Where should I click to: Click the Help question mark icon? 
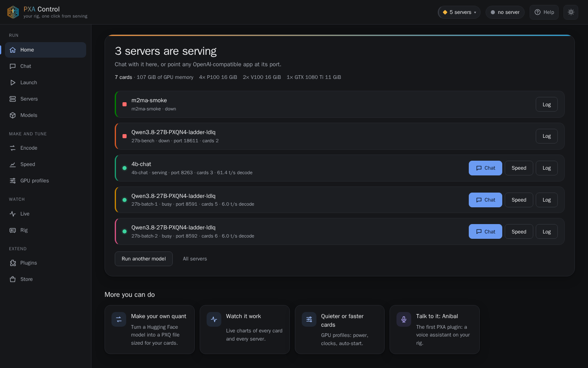pos(538,12)
